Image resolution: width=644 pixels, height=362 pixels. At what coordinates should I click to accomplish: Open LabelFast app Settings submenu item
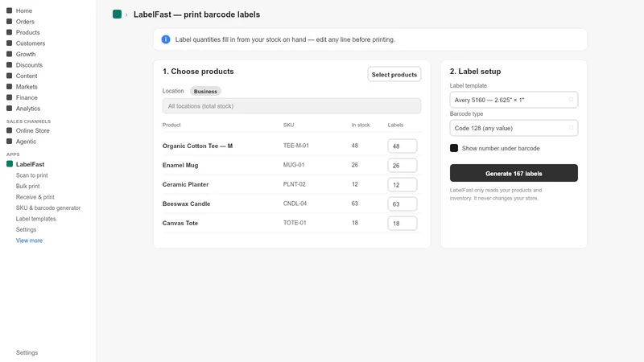(x=26, y=229)
